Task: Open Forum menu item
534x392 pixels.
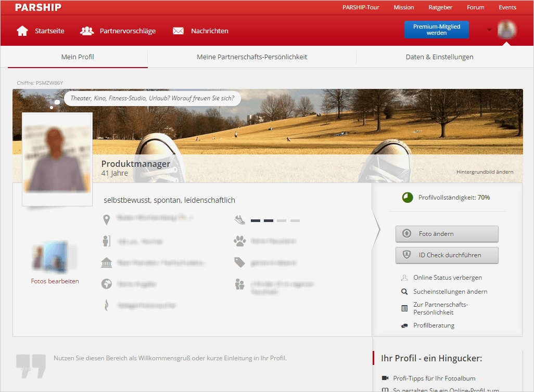Action: 475,7
